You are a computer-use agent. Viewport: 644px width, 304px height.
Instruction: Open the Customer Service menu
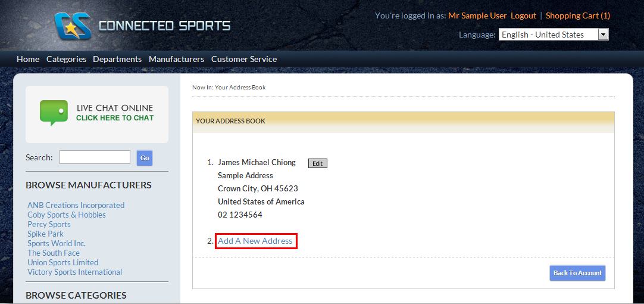pos(244,59)
